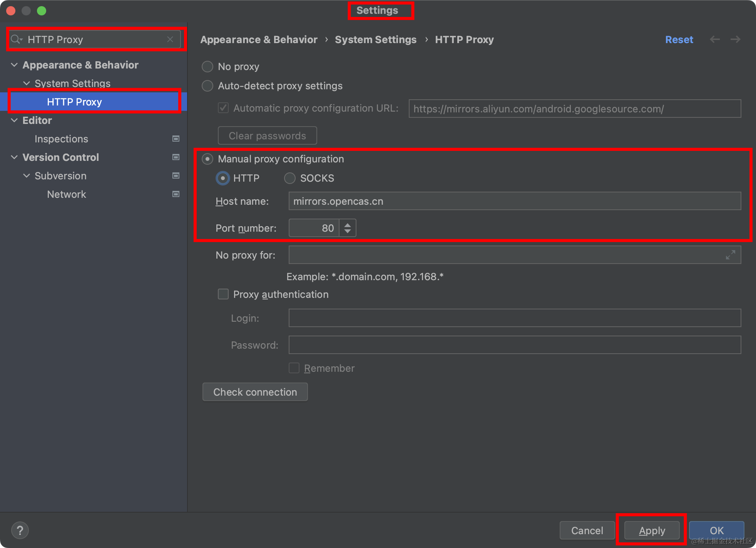Toggle the Remember password checkbox

click(294, 368)
